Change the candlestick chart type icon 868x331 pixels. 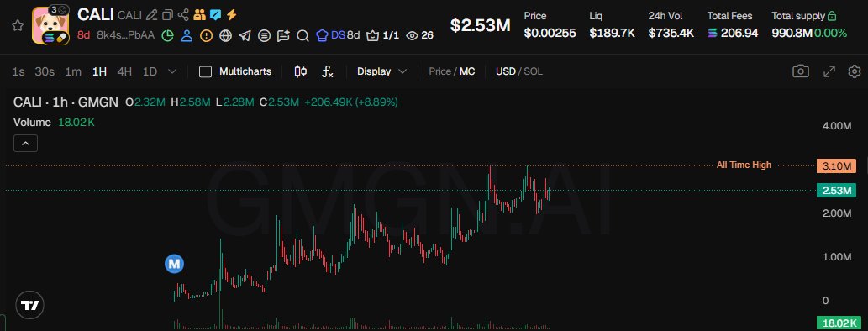(x=301, y=71)
